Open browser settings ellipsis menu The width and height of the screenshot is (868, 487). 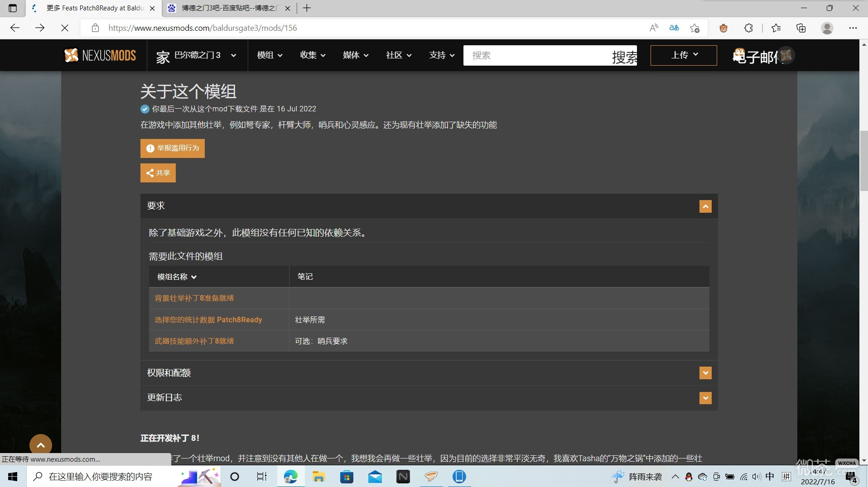[853, 28]
